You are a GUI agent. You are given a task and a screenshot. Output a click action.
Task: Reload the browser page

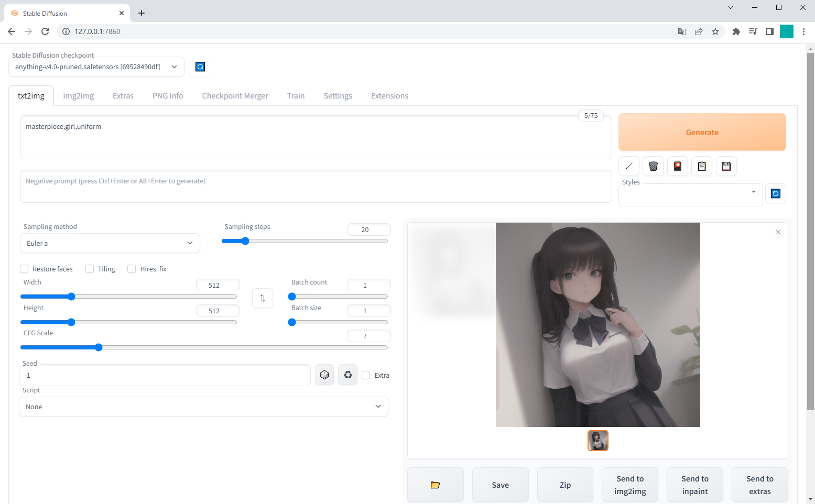click(45, 31)
